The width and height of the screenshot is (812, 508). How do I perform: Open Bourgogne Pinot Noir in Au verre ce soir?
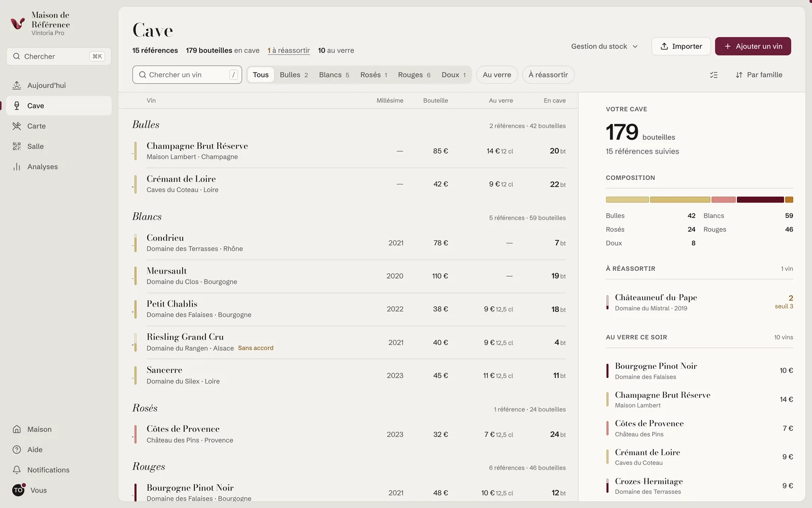(x=699, y=371)
